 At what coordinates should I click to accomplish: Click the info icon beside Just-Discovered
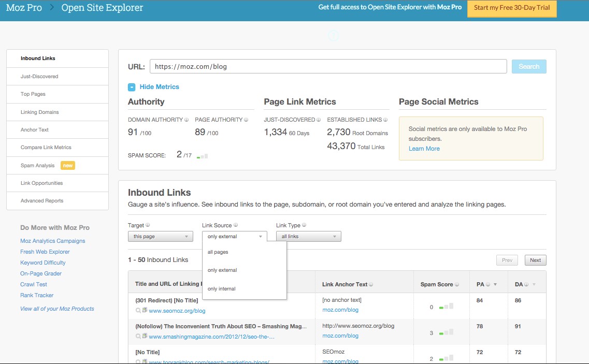click(319, 120)
